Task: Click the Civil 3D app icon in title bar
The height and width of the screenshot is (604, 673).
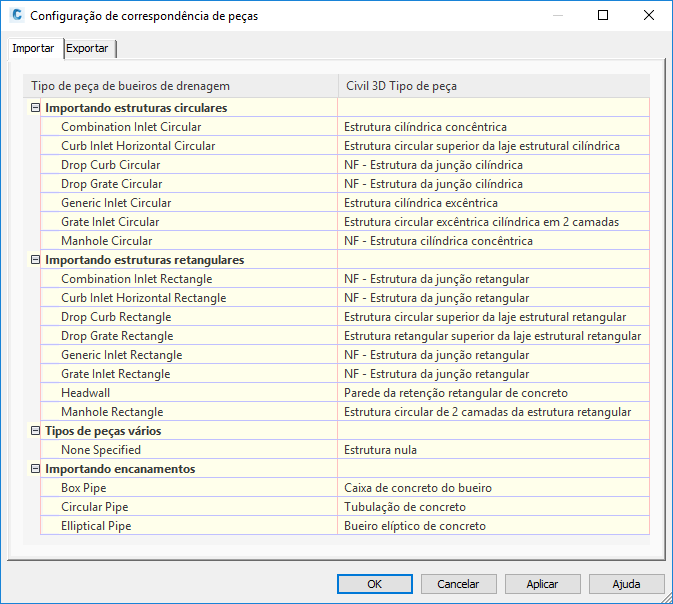Action: pyautogui.click(x=15, y=15)
